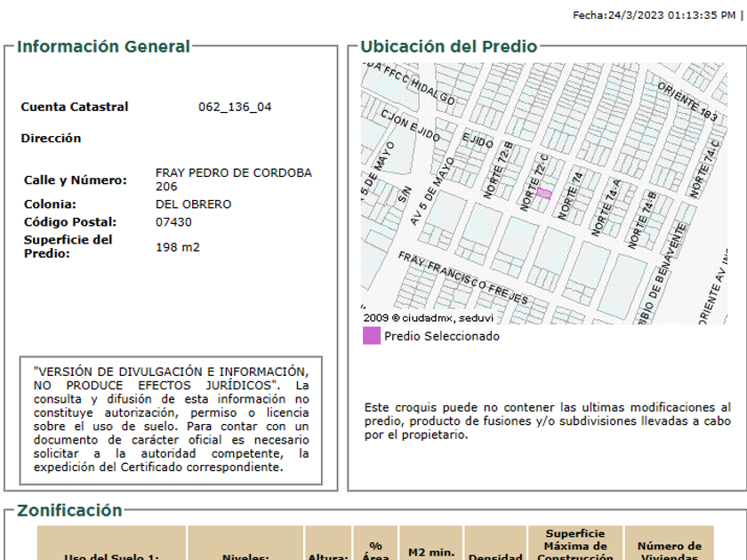Click the 198 m2 property surface value

point(178,247)
